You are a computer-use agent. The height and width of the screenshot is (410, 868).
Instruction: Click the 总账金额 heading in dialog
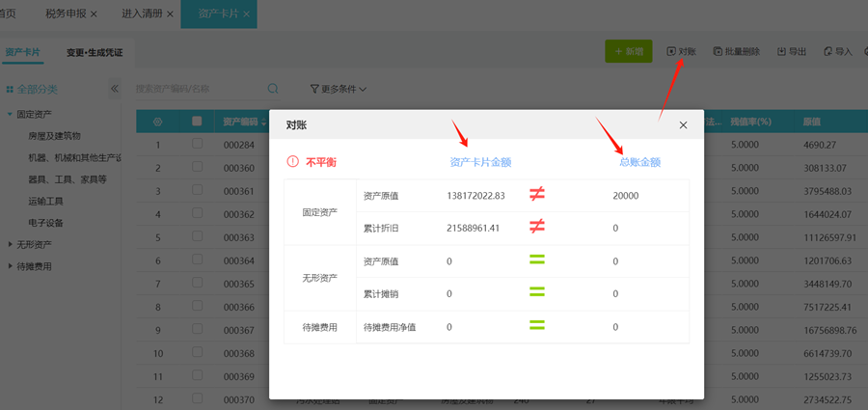[x=640, y=162]
